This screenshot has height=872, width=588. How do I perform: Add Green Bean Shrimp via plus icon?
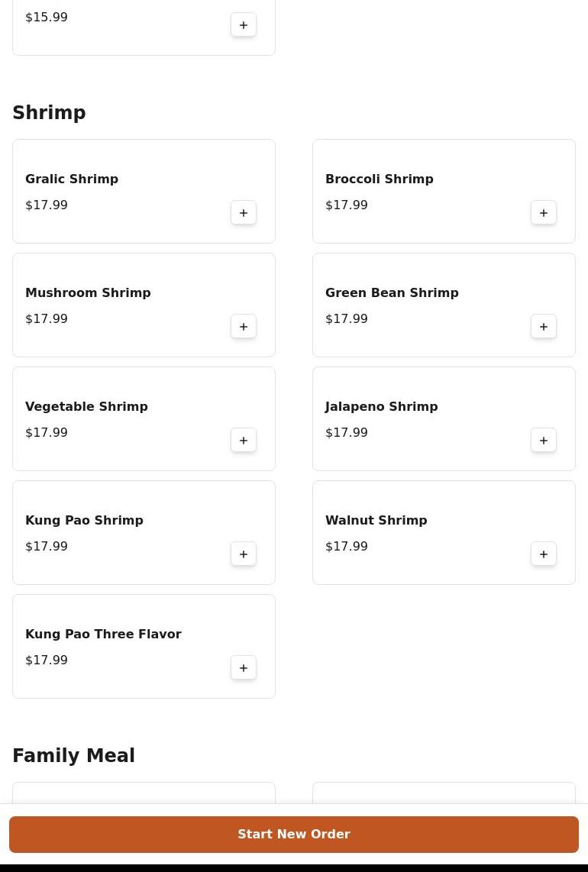[x=544, y=327]
